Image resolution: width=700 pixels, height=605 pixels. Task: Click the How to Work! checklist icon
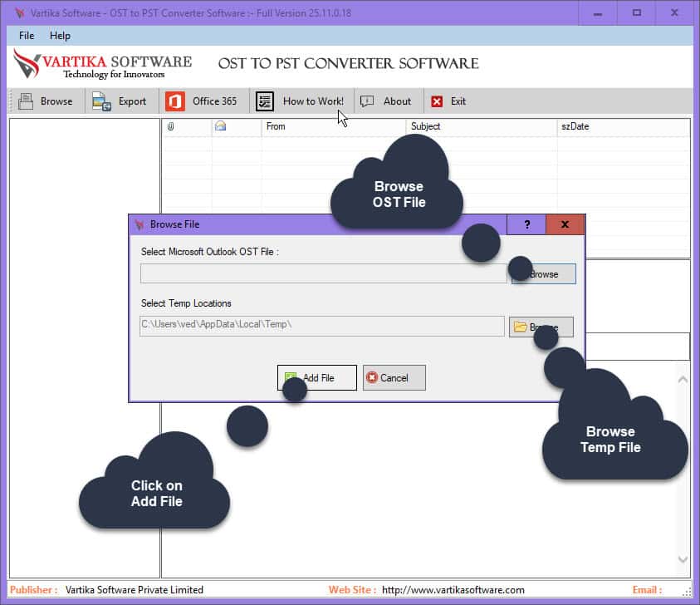tap(265, 101)
